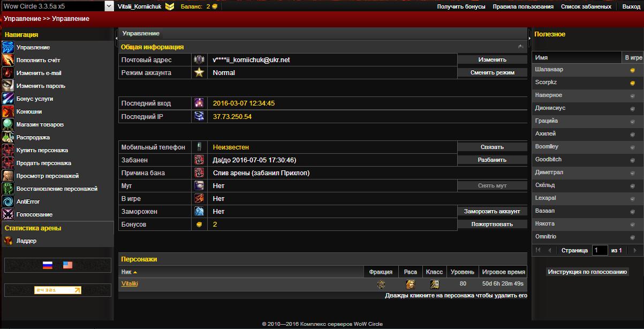
Task: Switch language with the US flag
Action: click(67, 265)
